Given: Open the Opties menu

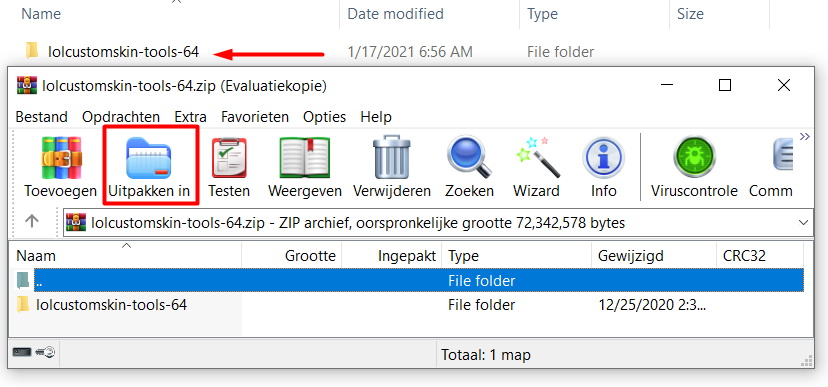Looking at the screenshot, I should pyautogui.click(x=324, y=117).
